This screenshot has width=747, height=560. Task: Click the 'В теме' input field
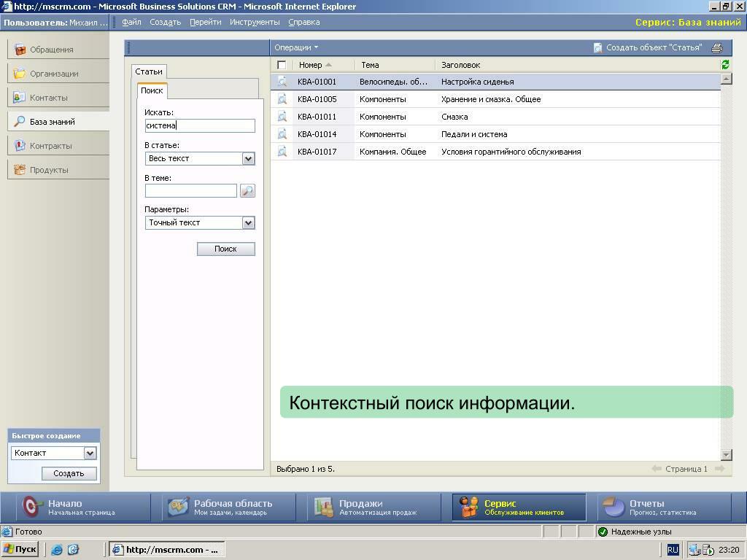click(x=191, y=191)
